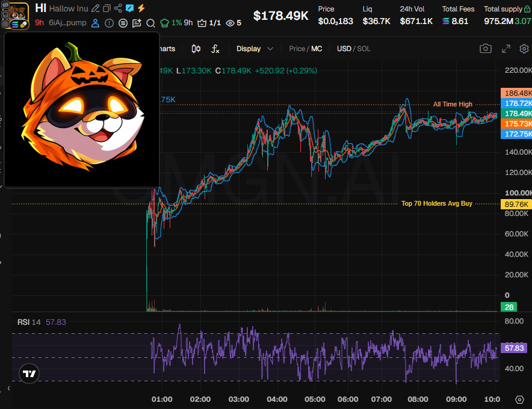
Task: Toggle hide token eye-slash icon at top left
Action: (x=5, y=5)
